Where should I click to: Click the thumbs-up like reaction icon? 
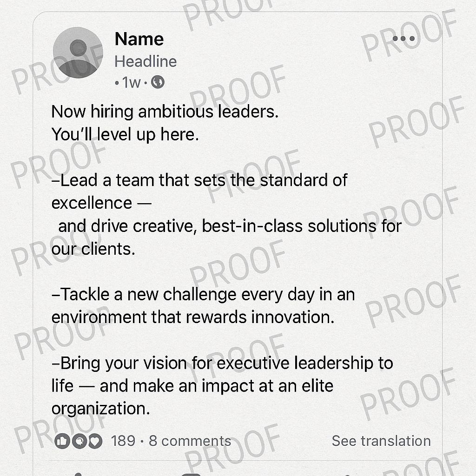pos(62,441)
